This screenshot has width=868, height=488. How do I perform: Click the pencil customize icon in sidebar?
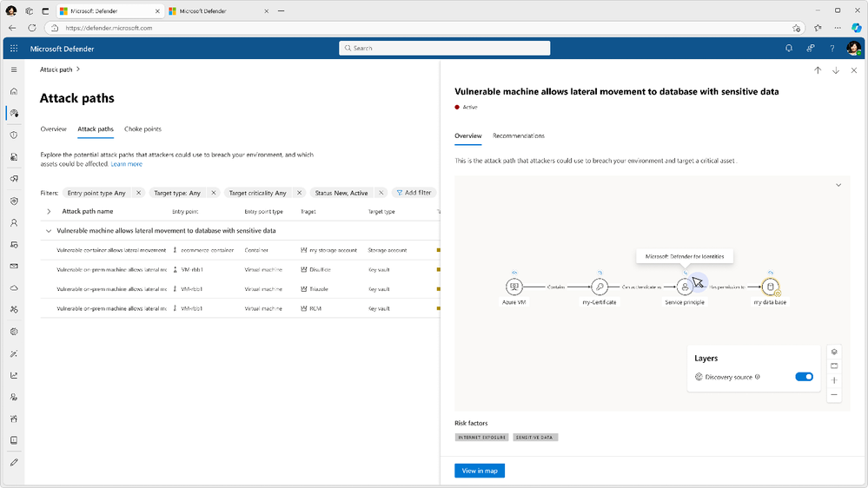pos(14,463)
